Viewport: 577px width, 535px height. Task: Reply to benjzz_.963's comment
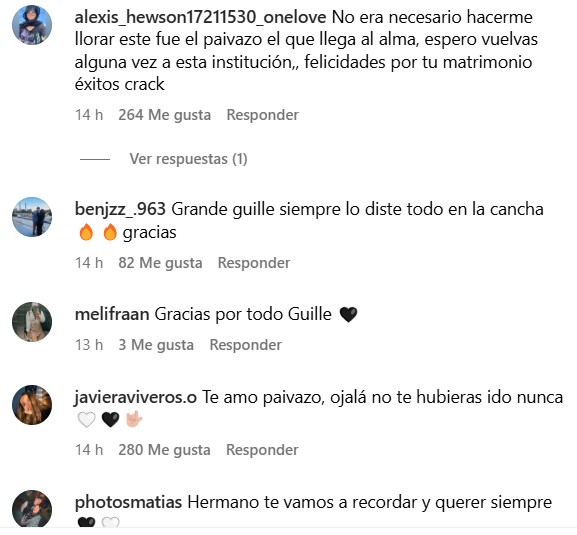[x=254, y=263]
